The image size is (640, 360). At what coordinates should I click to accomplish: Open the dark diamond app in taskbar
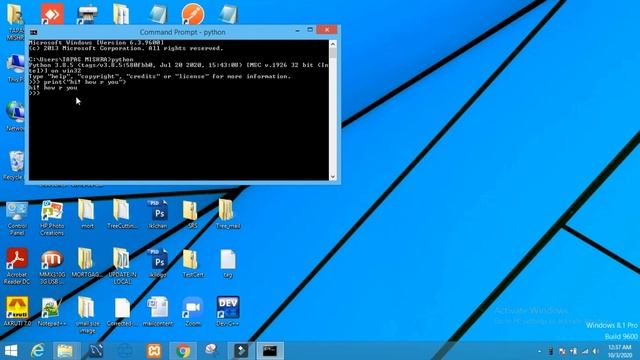point(241,351)
